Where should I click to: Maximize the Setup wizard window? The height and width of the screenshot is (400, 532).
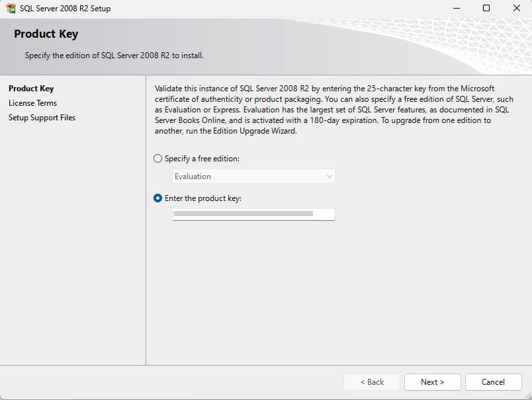(x=486, y=9)
